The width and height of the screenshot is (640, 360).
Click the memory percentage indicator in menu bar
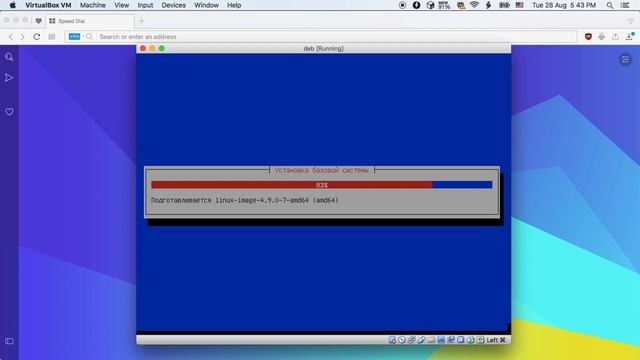point(444,5)
